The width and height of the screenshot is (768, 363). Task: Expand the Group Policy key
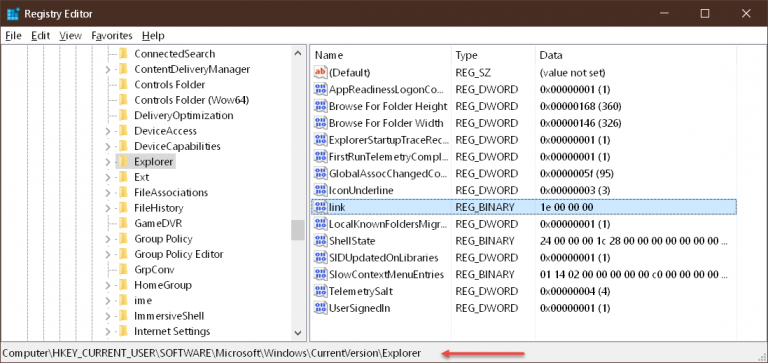(108, 239)
